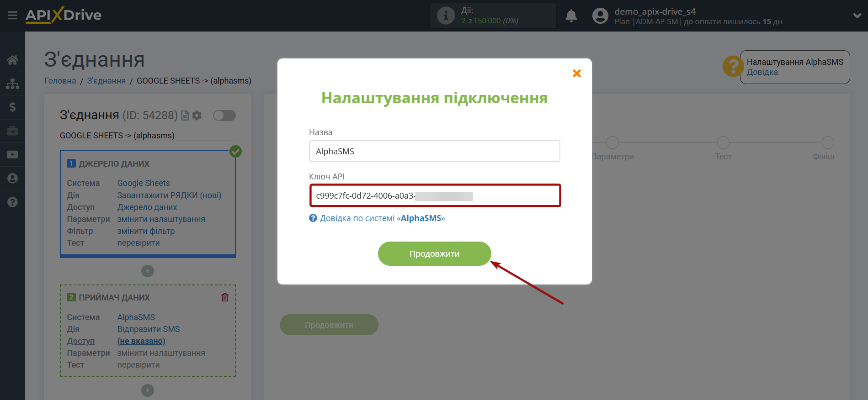Screen dimensions: 868x400
Task: Click ДЖЕРЕЛО ДАНИХ block header
Action: [x=114, y=163]
